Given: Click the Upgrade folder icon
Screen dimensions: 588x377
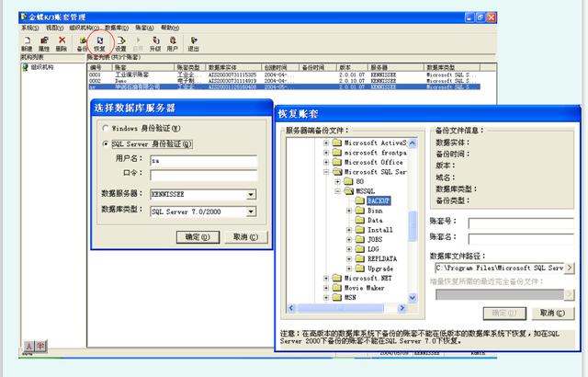Looking at the screenshot, I should [360, 268].
